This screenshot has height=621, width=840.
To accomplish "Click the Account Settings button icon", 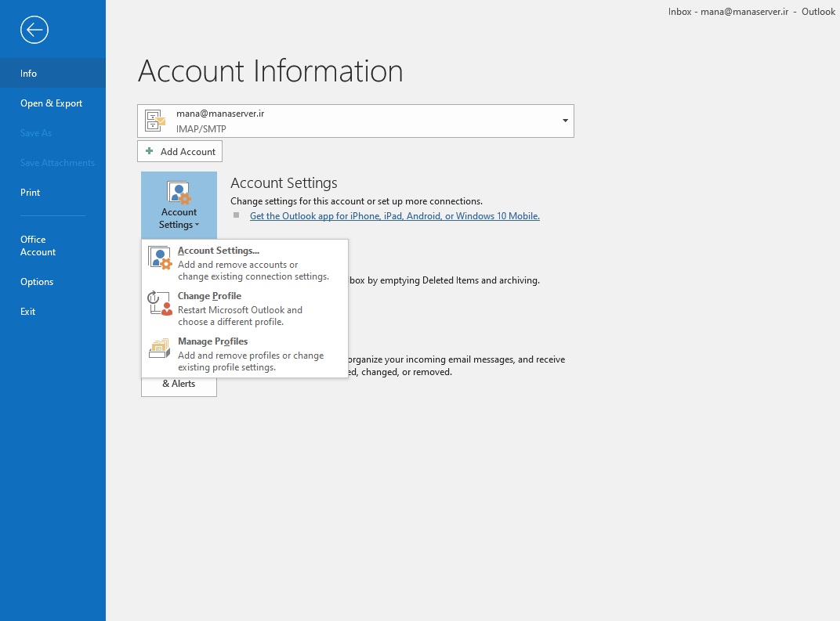I will pyautogui.click(x=179, y=193).
